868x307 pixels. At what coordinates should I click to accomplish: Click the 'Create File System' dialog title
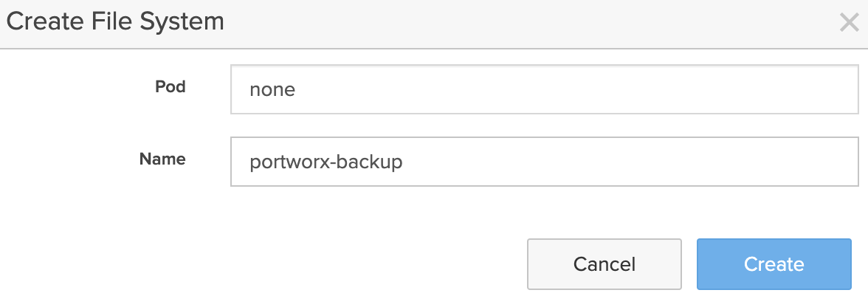tap(115, 22)
